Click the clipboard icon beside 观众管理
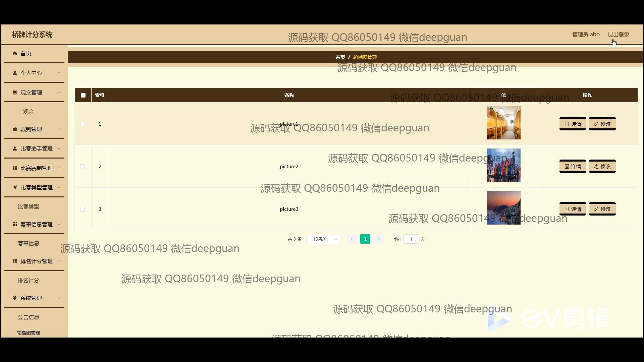Viewport: 644px width, 362px height. [x=15, y=92]
